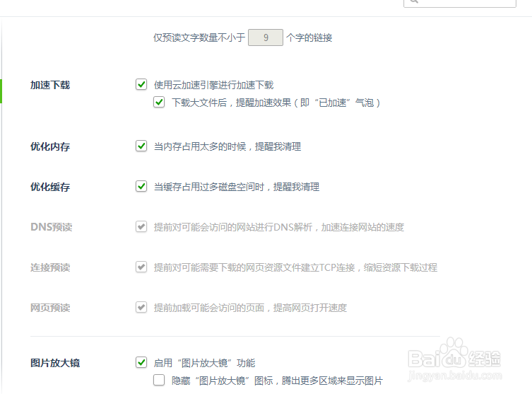
Task: Toggle 当缓存占用过多磁盘空间时提醒我清理 checkbox
Action: (x=141, y=186)
